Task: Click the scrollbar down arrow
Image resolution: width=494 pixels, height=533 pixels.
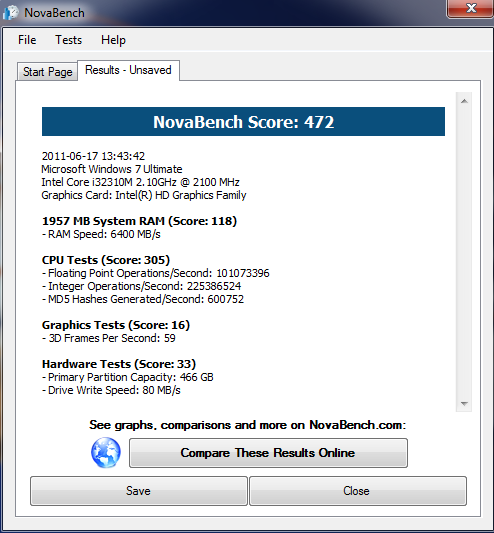Action: pos(464,403)
